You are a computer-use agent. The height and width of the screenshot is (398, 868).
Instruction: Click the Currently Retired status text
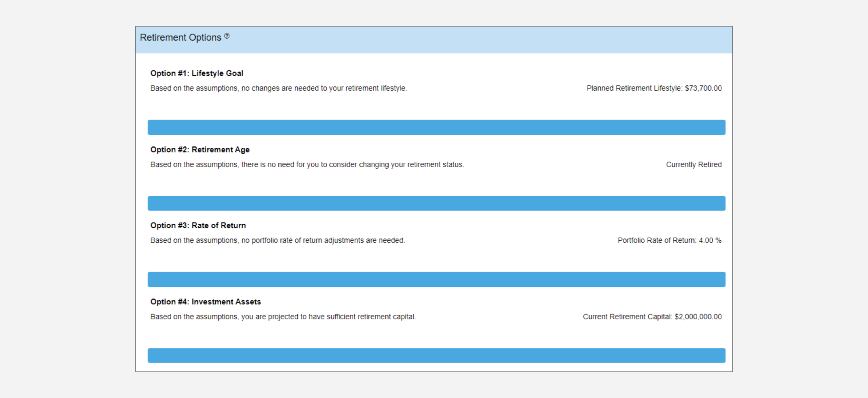click(x=693, y=164)
